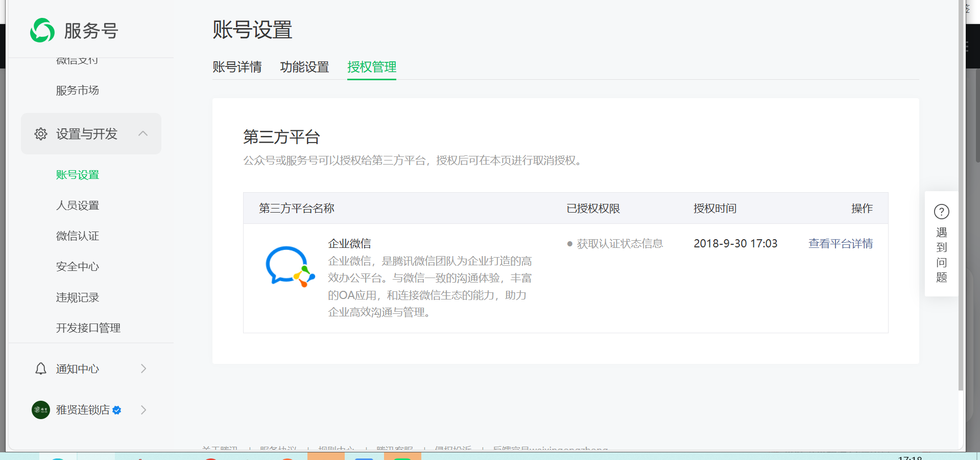
Task: Click the question mark help icon
Action: tap(941, 212)
